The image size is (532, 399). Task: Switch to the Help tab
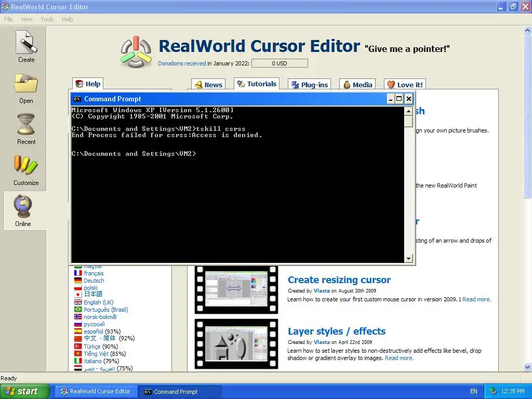tap(88, 84)
